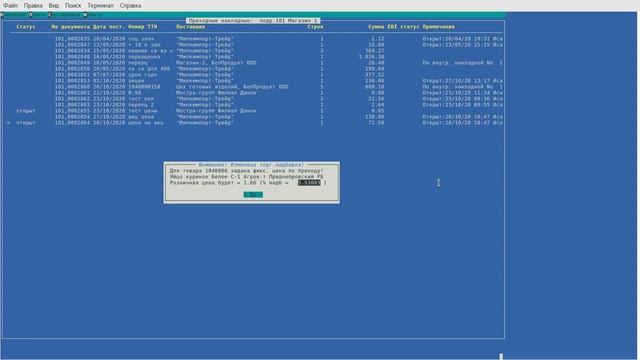Image resolution: width=640 pixels, height=360 pixels.
Task: Select the row with TTN 'акц цена'
Action: [256, 117]
